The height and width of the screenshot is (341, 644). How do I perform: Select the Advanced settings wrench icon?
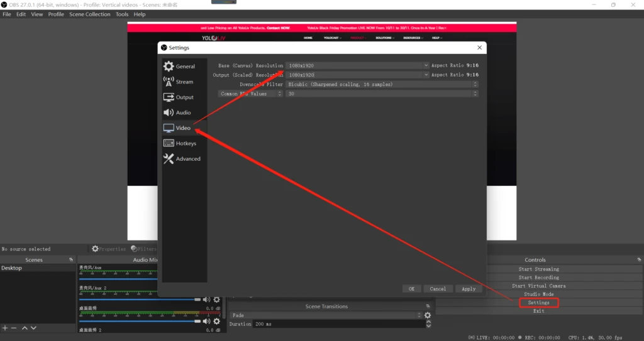[x=169, y=159]
